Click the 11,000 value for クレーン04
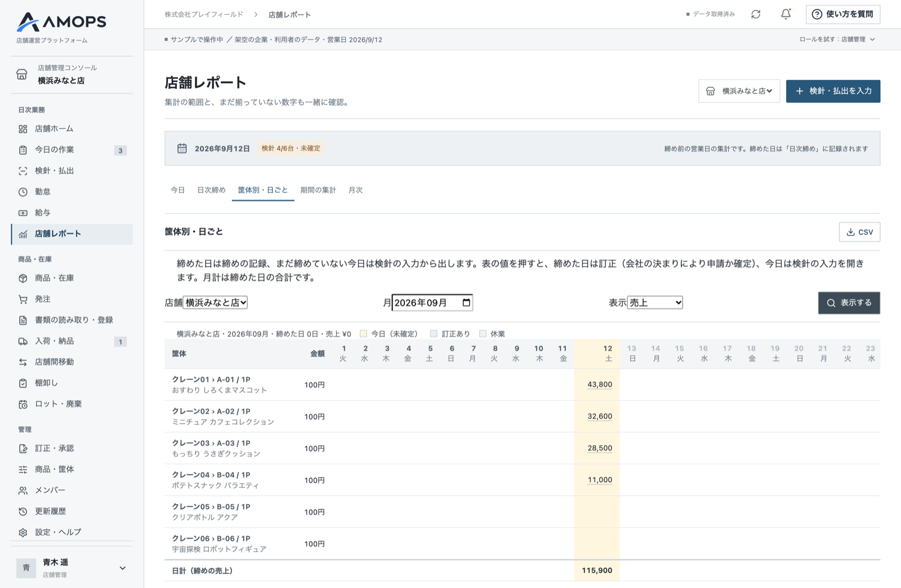The height and width of the screenshot is (588, 901). tap(600, 481)
